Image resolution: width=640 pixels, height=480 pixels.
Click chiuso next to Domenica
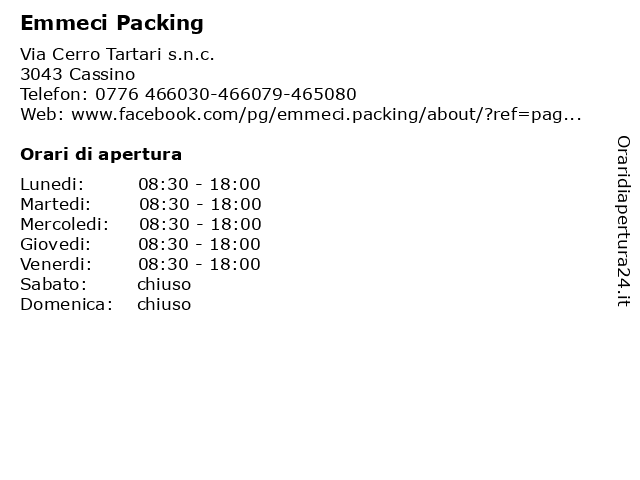164,304
